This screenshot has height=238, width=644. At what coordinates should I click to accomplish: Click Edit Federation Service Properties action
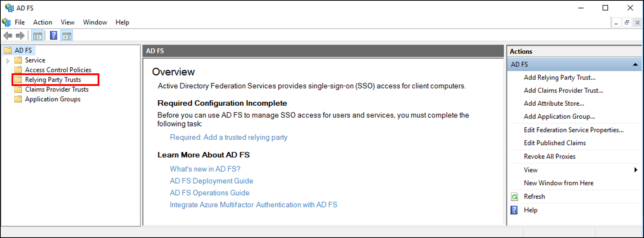tap(573, 130)
